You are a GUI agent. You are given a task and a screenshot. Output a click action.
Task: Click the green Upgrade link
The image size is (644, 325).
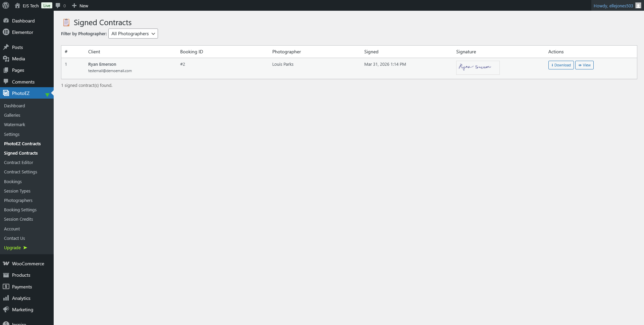click(x=12, y=248)
